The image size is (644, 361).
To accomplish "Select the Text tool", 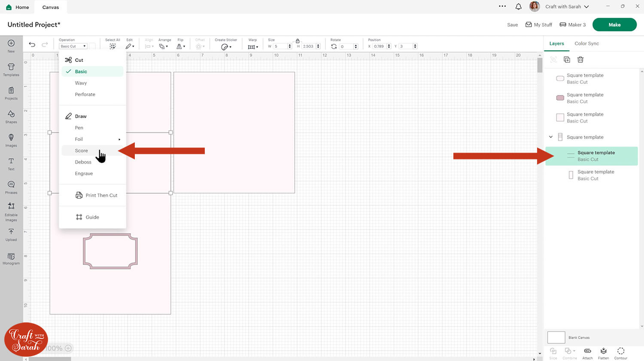I will coord(11,164).
